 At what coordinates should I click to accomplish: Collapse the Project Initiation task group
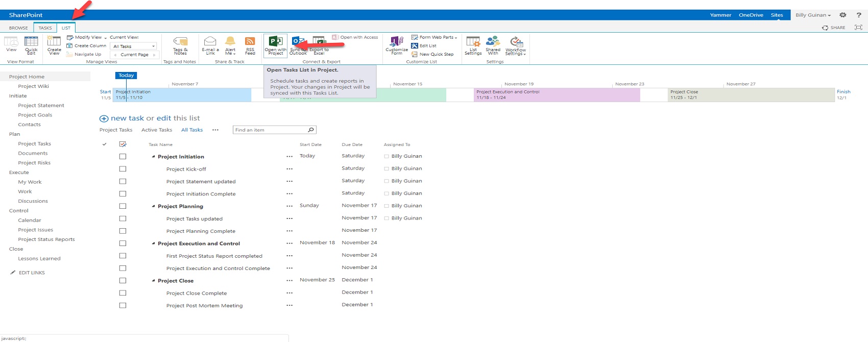pos(153,157)
